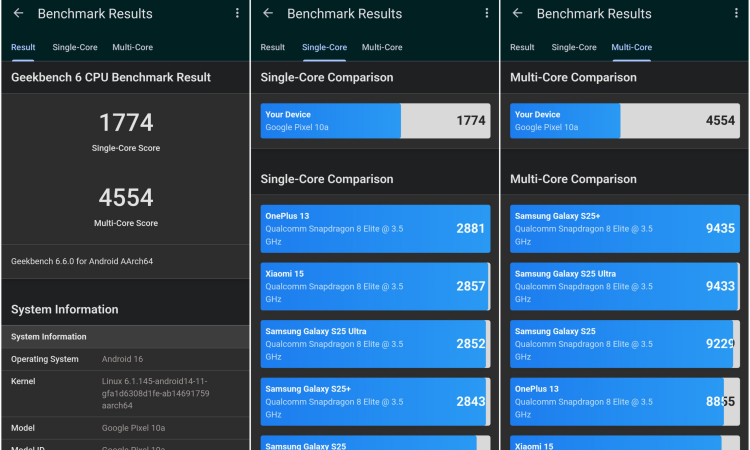Select Result tab in left panel
The height and width of the screenshot is (450, 750).
click(x=23, y=47)
